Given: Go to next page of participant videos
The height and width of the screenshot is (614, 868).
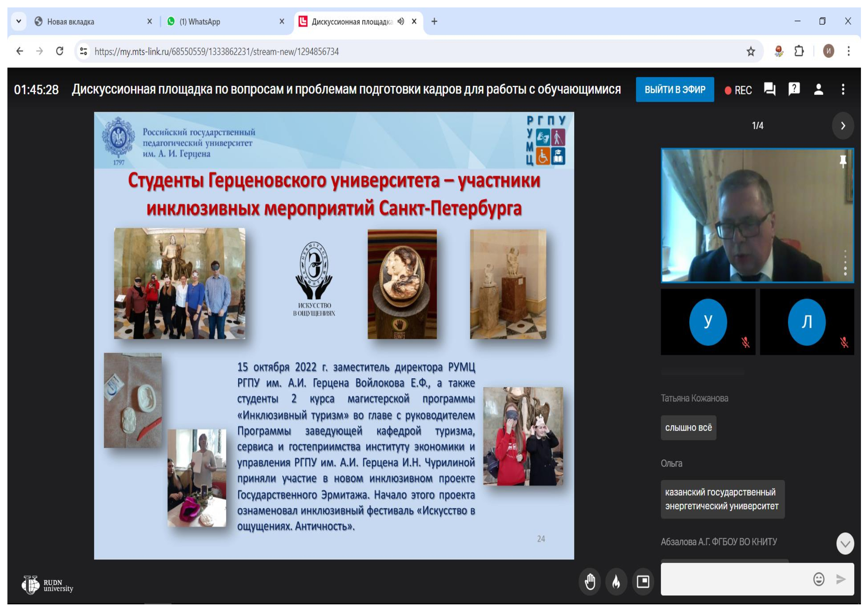Looking at the screenshot, I should (x=843, y=126).
